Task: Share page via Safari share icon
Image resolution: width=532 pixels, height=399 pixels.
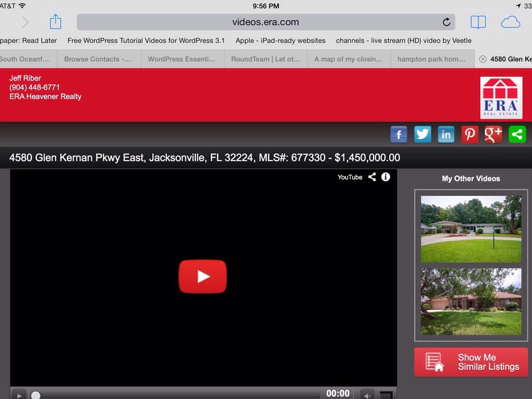Action: coord(56,22)
